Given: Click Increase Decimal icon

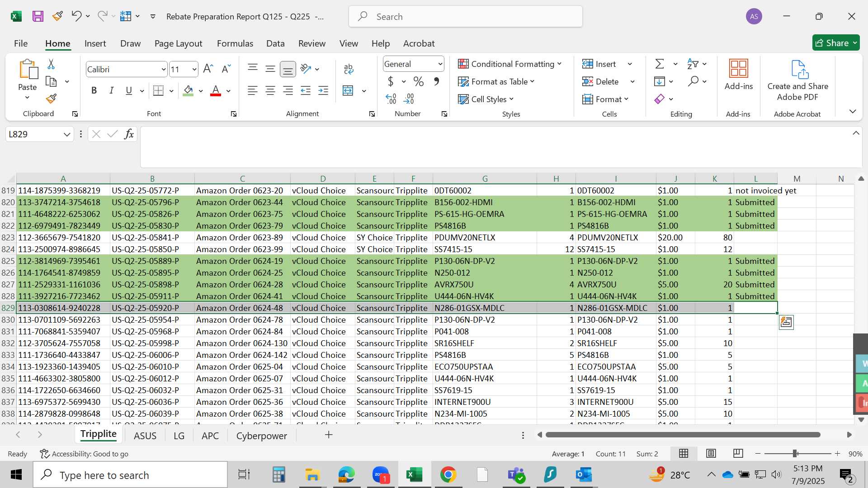Looking at the screenshot, I should click(x=391, y=99).
